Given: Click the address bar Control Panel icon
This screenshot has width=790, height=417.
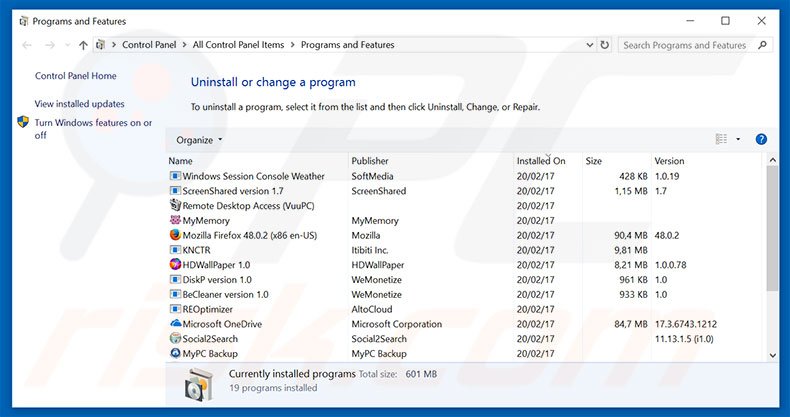Looking at the screenshot, I should tap(100, 45).
